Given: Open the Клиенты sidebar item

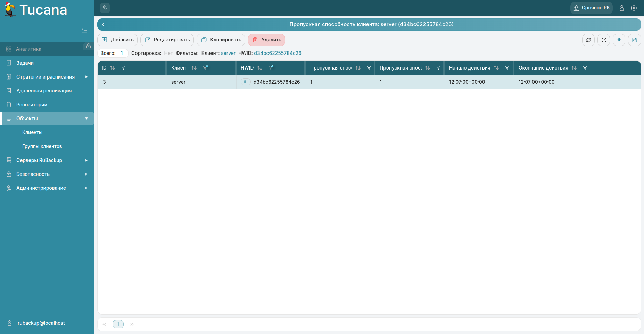Looking at the screenshot, I should [32, 132].
